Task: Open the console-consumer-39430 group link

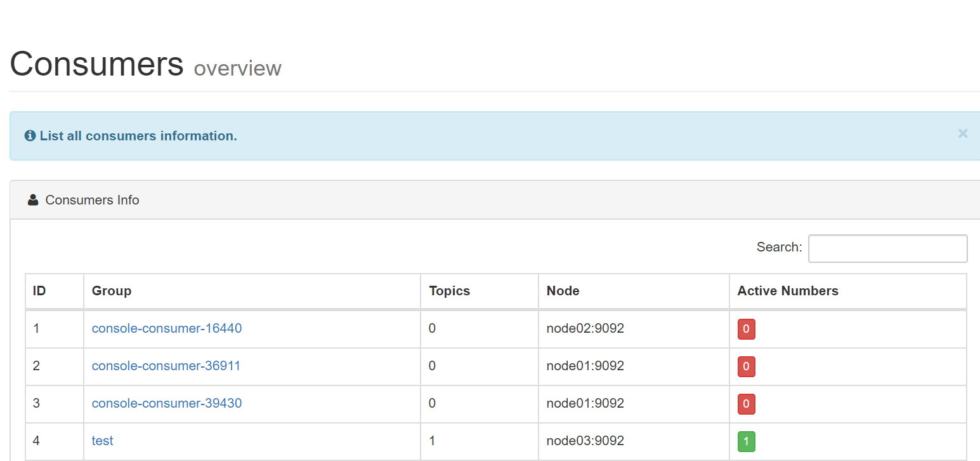Action: click(x=167, y=403)
